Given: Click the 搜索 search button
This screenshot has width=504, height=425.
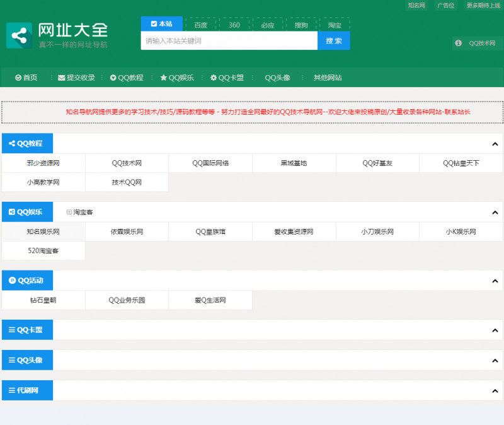Looking at the screenshot, I should point(334,40).
